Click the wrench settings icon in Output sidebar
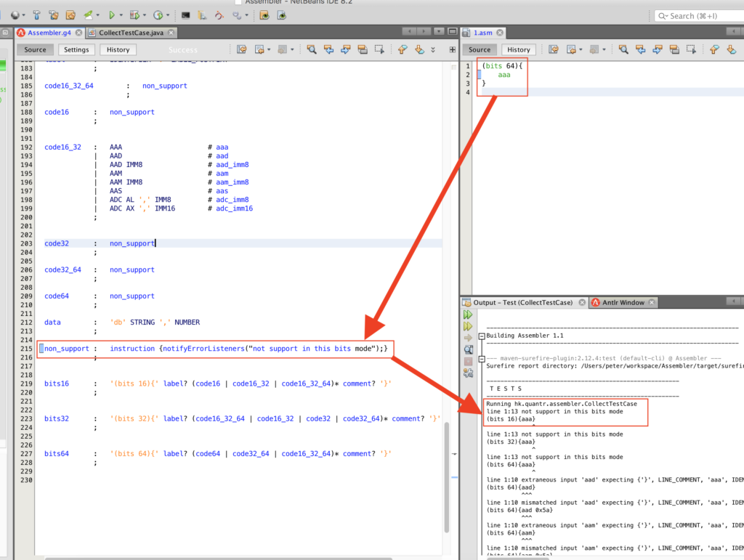744x560 pixels. 469,373
